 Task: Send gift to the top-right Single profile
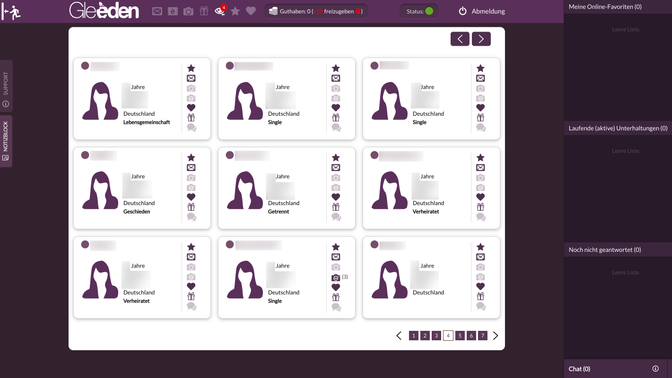pos(480,117)
